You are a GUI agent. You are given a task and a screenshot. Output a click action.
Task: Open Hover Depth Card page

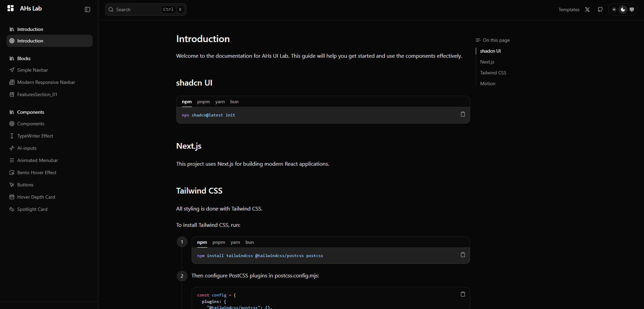[50, 197]
